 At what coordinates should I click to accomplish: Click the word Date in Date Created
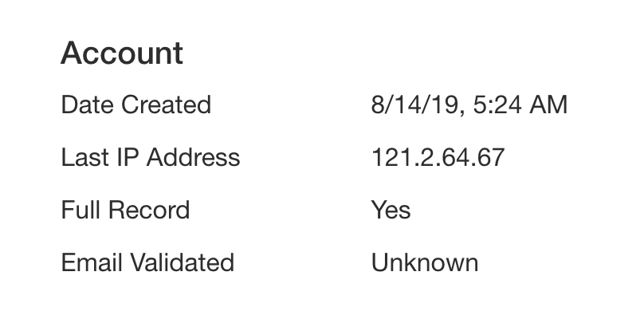pyautogui.click(x=87, y=104)
